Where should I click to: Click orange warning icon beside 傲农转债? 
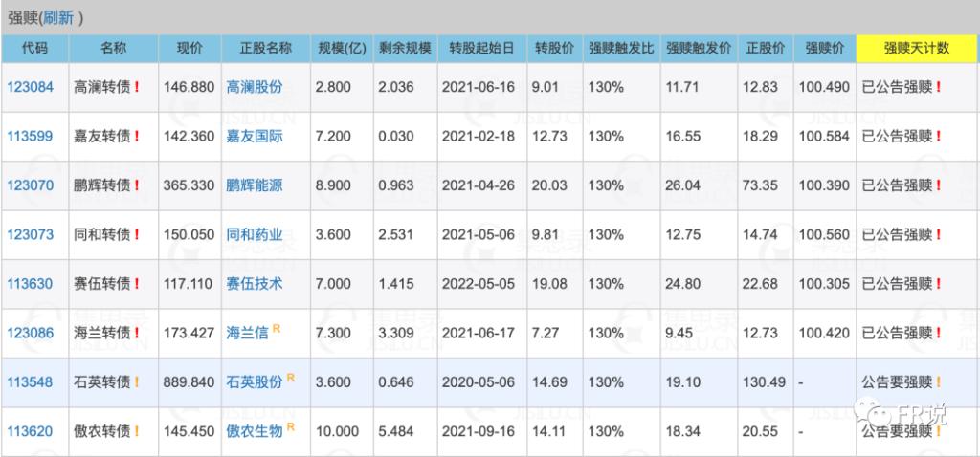pos(137,431)
